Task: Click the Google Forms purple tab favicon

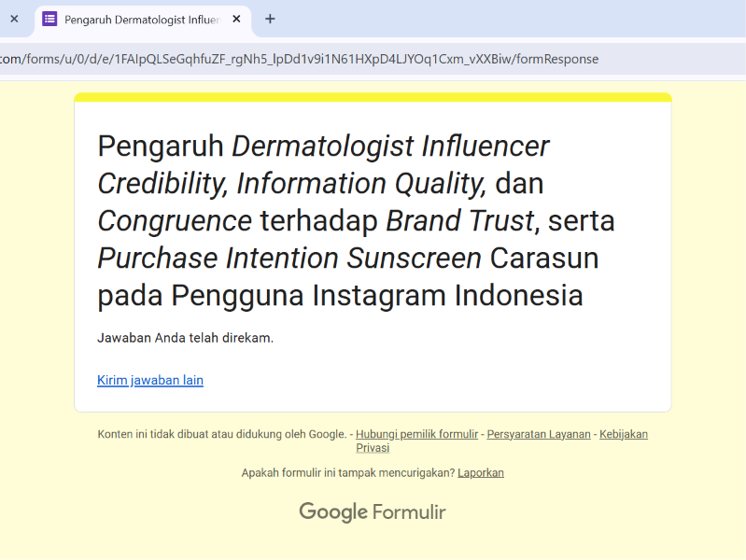Action: (49, 19)
